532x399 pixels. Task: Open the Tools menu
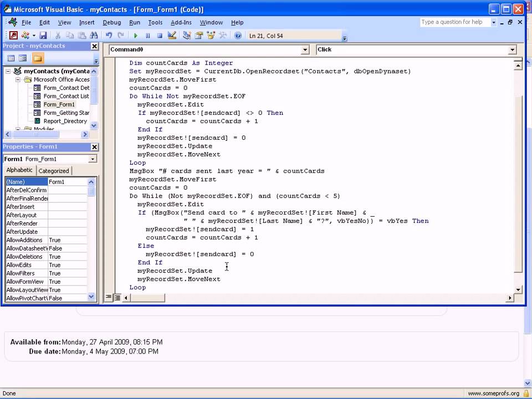point(155,22)
